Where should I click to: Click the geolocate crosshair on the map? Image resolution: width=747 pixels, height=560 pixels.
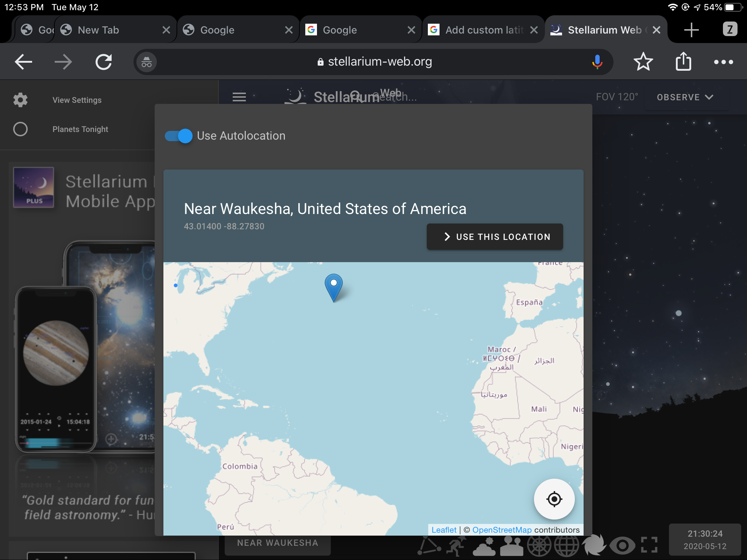pos(554,499)
